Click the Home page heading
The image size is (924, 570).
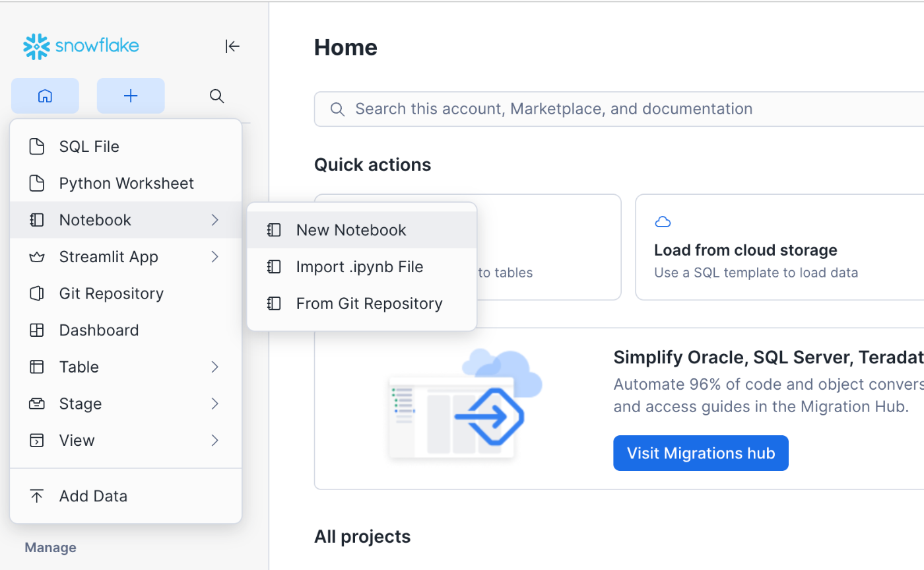[x=346, y=48]
